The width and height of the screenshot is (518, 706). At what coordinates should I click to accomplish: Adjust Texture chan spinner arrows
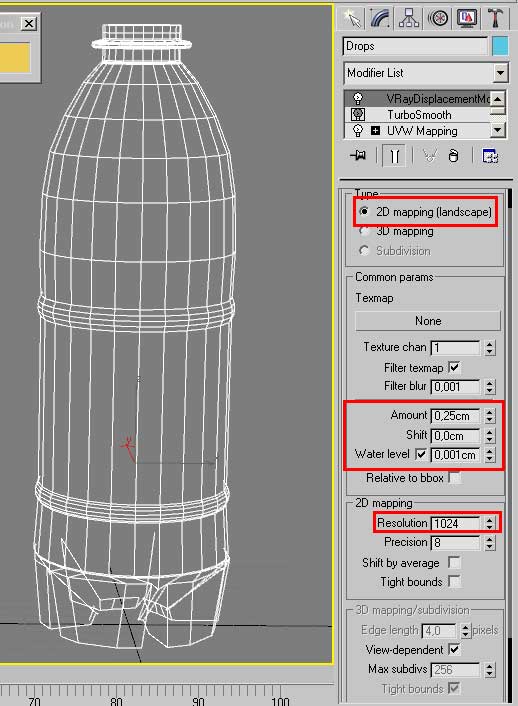tap(490, 348)
